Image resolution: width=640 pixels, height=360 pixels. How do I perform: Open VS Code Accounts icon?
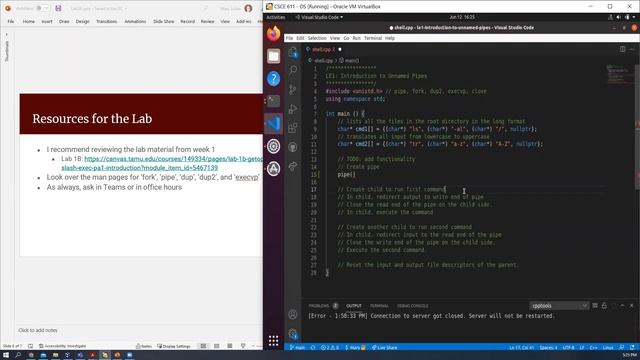pos(293,314)
